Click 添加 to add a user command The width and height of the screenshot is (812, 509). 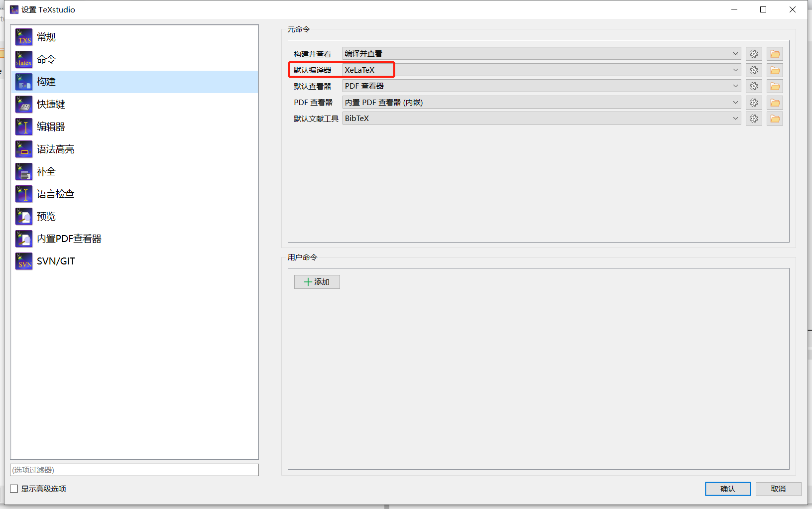coord(317,282)
